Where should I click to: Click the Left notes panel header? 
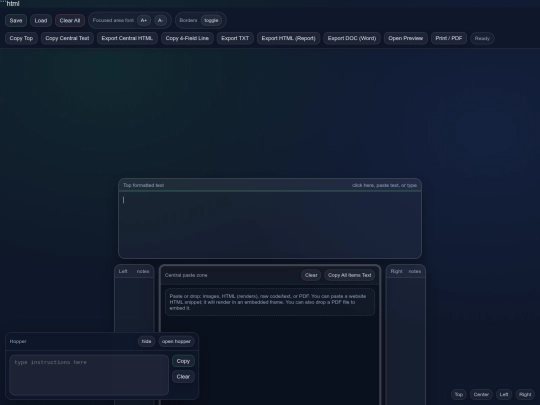pos(134,271)
